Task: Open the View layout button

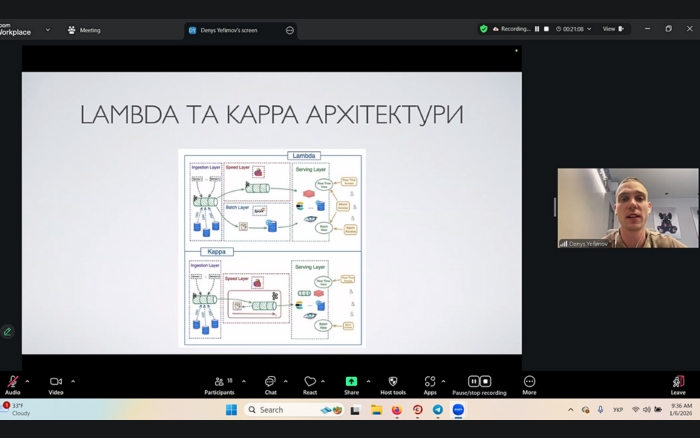Action: (x=611, y=29)
